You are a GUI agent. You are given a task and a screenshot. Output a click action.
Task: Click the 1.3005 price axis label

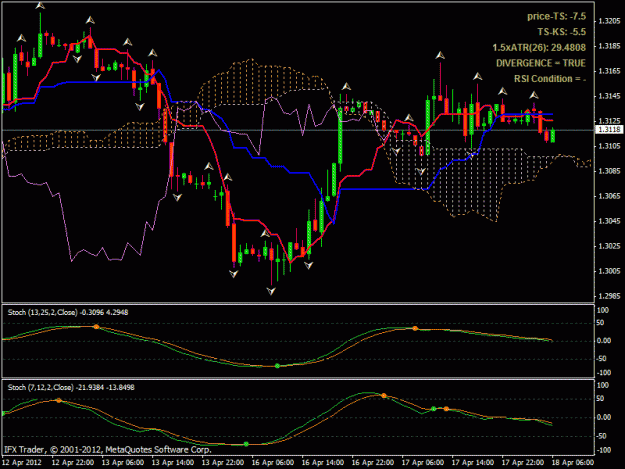pyautogui.click(x=609, y=271)
